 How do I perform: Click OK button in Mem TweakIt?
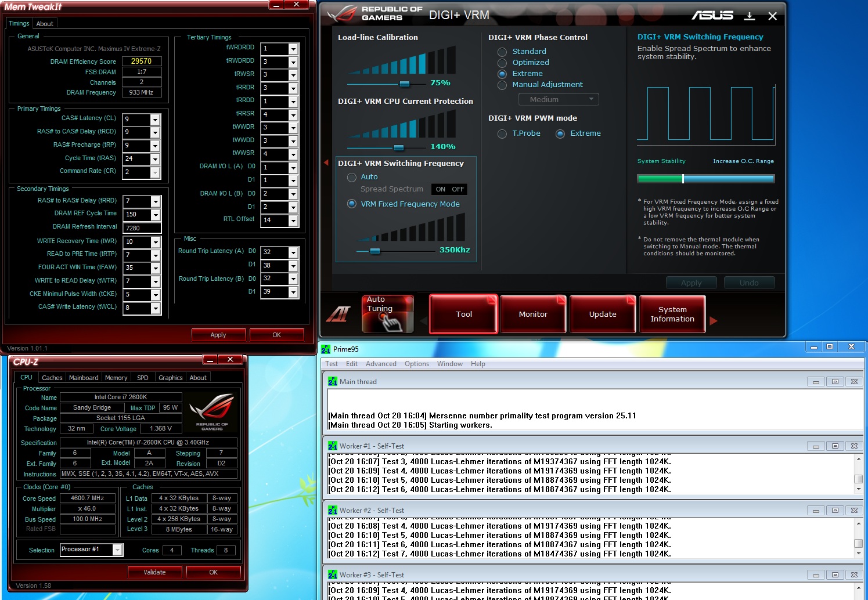click(277, 335)
